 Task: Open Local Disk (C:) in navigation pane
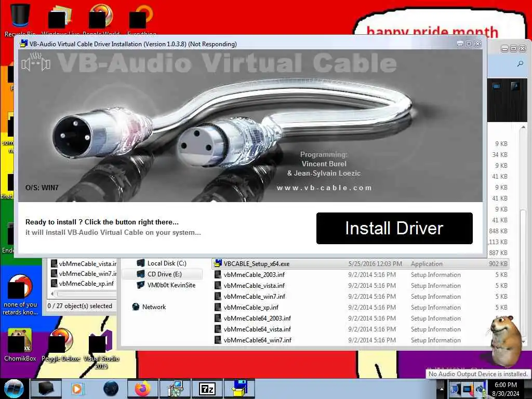point(162,263)
